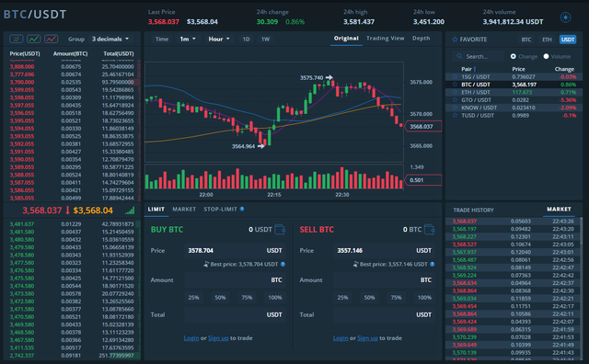
Task: Click the Sell BTC amount field
Action: tap(385, 280)
